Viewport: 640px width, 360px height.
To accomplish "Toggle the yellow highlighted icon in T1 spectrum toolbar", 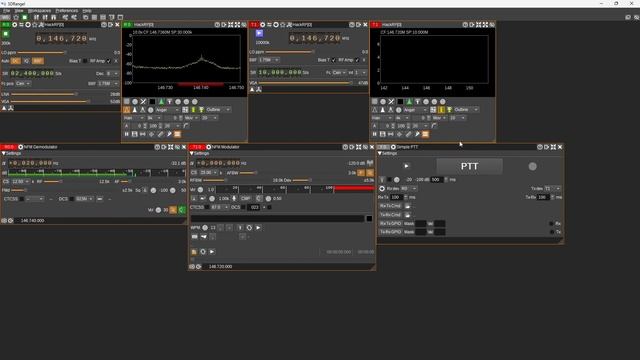I will point(441,110).
